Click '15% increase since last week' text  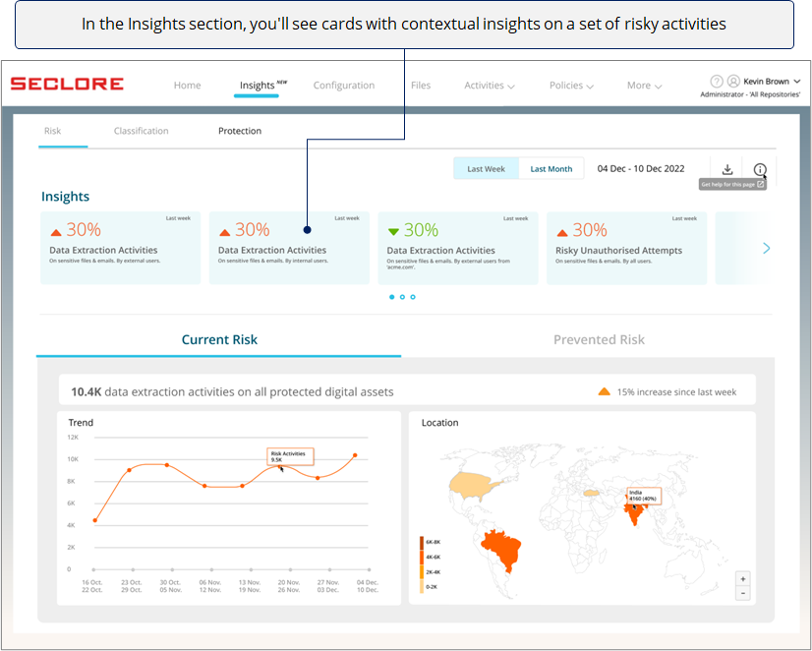click(676, 392)
